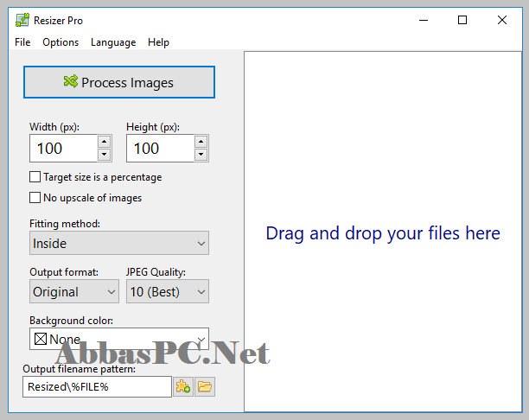Open the Language menu
The image size is (529, 420).
click(113, 42)
